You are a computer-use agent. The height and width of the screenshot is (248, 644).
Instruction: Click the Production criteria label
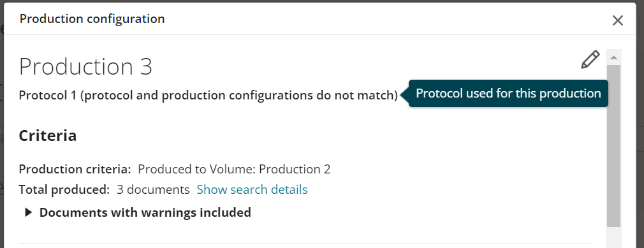coord(75,169)
